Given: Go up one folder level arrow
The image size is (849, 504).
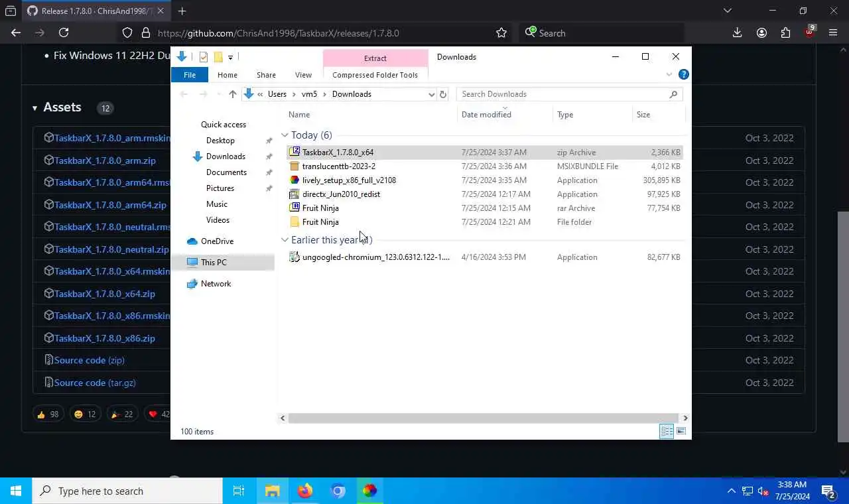Looking at the screenshot, I should tap(232, 94).
